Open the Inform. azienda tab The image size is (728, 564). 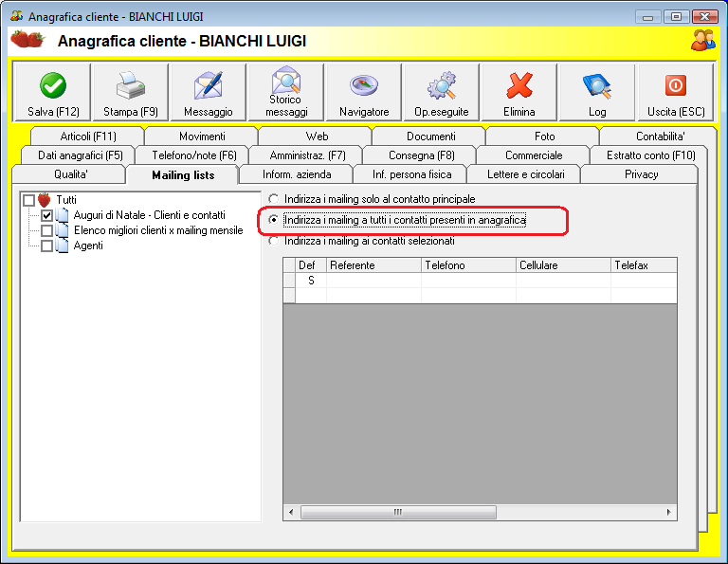[297, 174]
